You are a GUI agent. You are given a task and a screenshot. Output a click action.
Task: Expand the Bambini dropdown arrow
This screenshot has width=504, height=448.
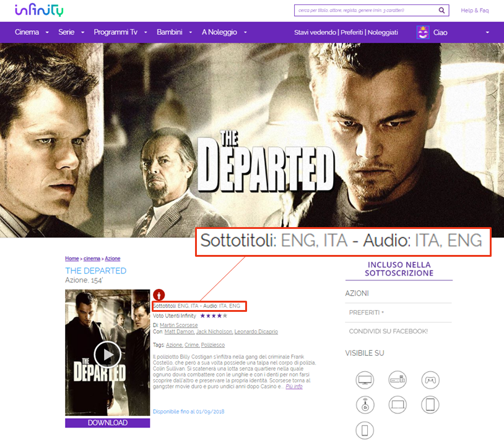click(191, 32)
